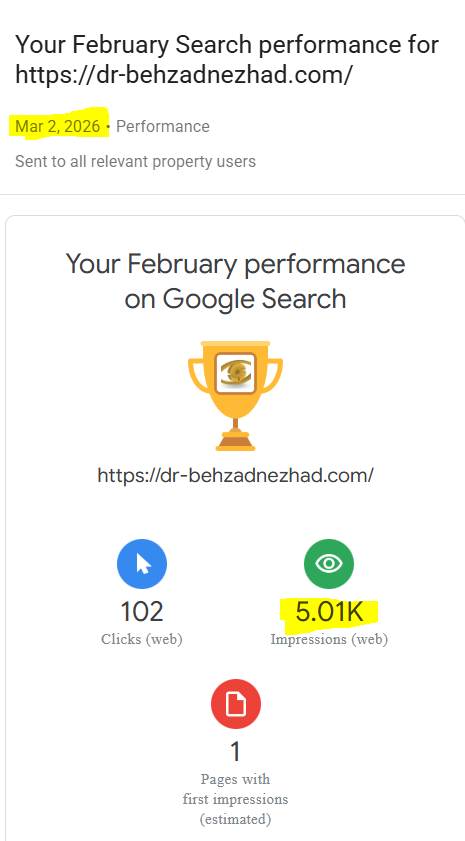Viewport: 465px width, 841px height.
Task: Click the first impressions count of 1
Action: coord(235,752)
